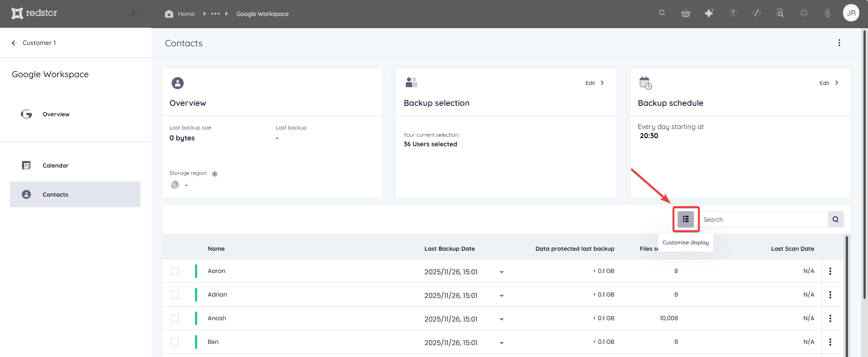Image resolution: width=868 pixels, height=357 pixels.
Task: Click the 36 Users selected text
Action: pos(430,144)
